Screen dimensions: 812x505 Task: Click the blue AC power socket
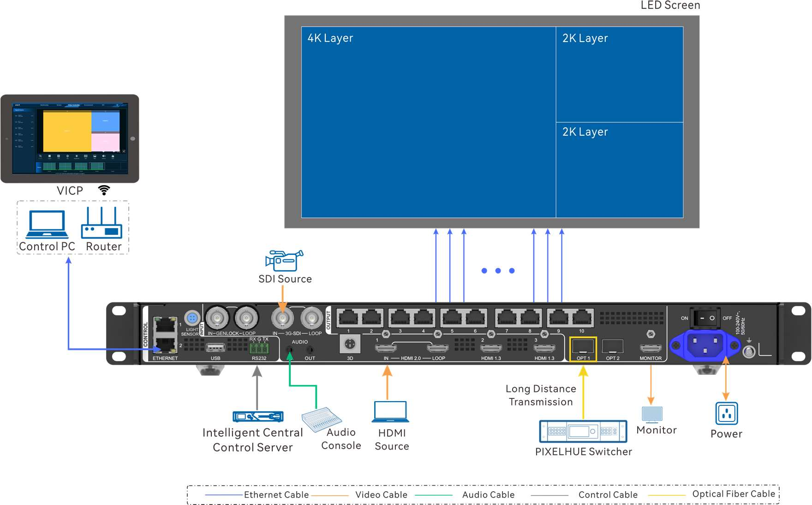[705, 345]
